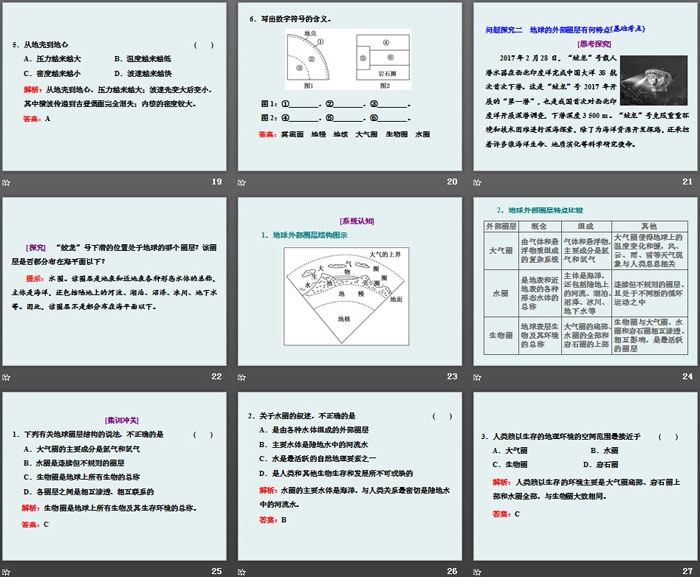The width and height of the screenshot is (700, 577).
Task: Select slide 20 thumbnail with layer diagrams
Action: pyautogui.click(x=350, y=87)
